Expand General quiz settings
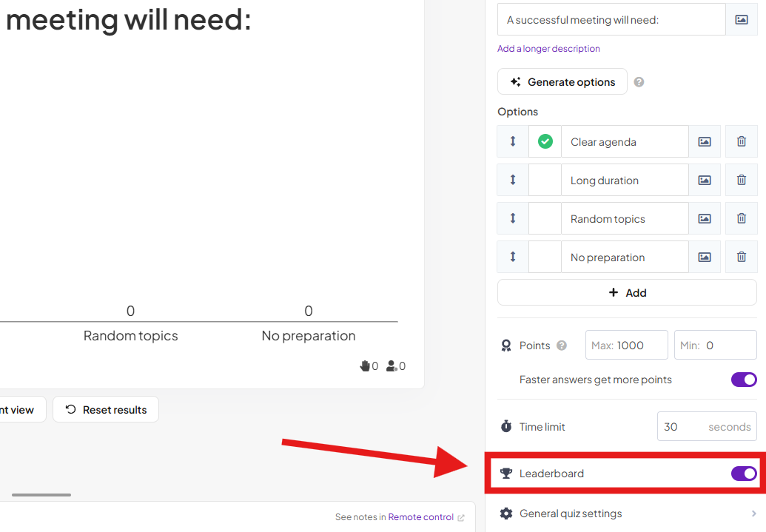This screenshot has height=532, width=766. point(628,514)
